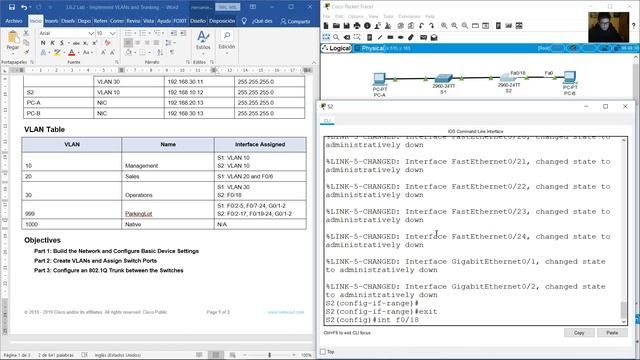The image size is (640, 360).
Task: Open Packet Tracer File menu
Action: 326,16
